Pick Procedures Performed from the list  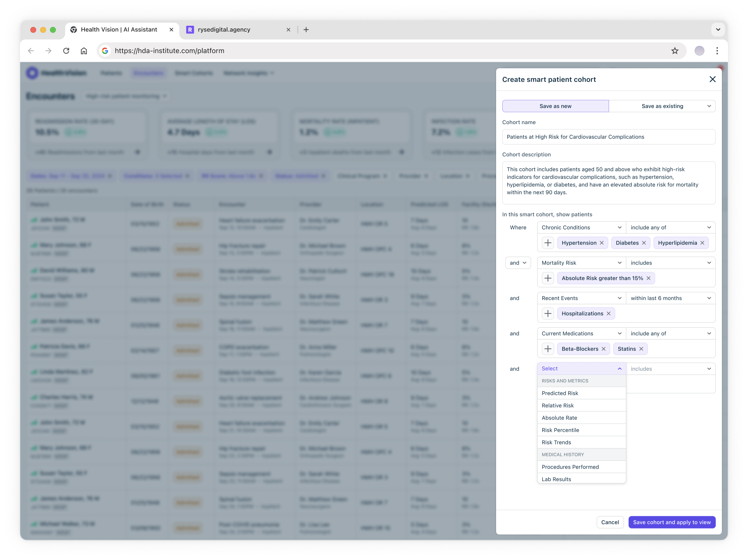[570, 467]
